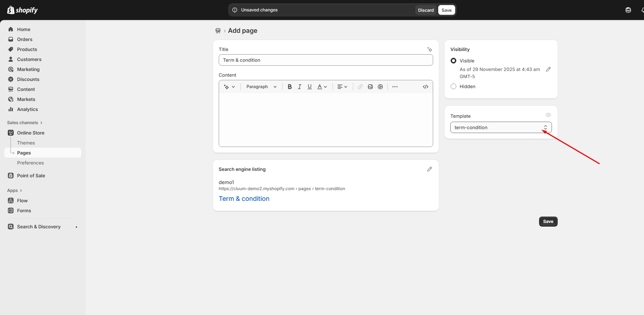Switch the editor to HTML code view

426,87
